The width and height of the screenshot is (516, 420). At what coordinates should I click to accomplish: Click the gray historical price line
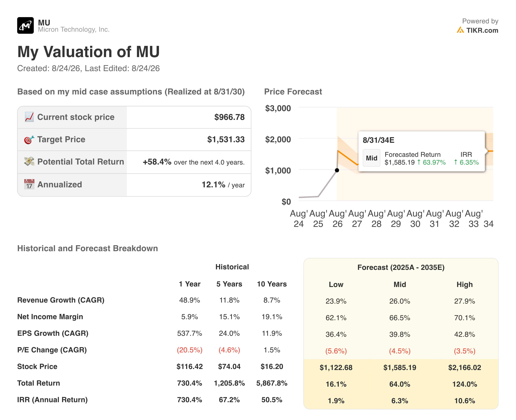tap(327, 184)
